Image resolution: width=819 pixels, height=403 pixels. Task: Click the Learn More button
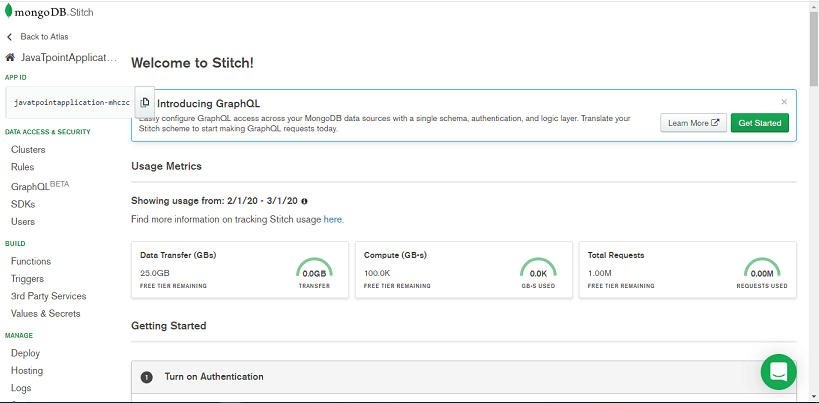tap(693, 123)
